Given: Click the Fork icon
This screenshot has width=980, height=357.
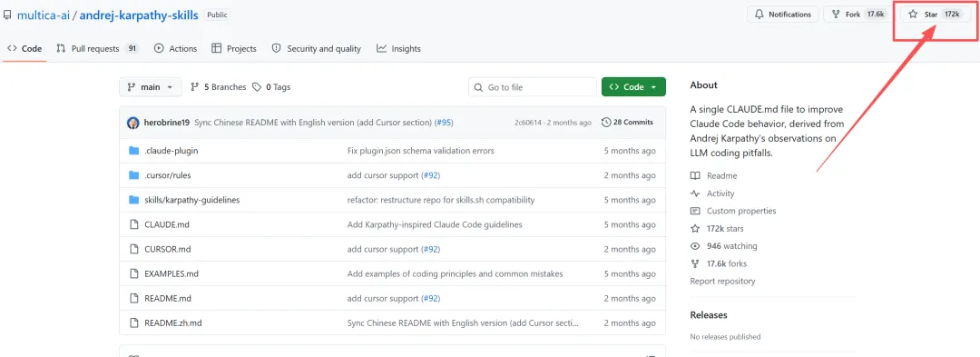Looking at the screenshot, I should (836, 15).
